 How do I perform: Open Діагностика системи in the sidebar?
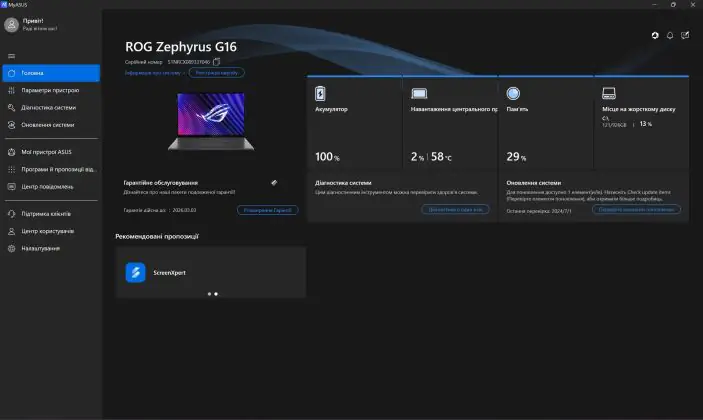(x=51, y=108)
